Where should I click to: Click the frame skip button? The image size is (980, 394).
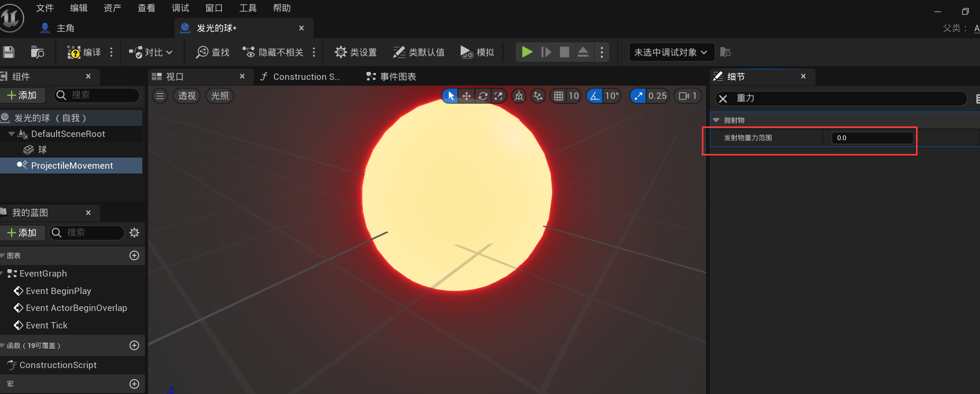(546, 52)
